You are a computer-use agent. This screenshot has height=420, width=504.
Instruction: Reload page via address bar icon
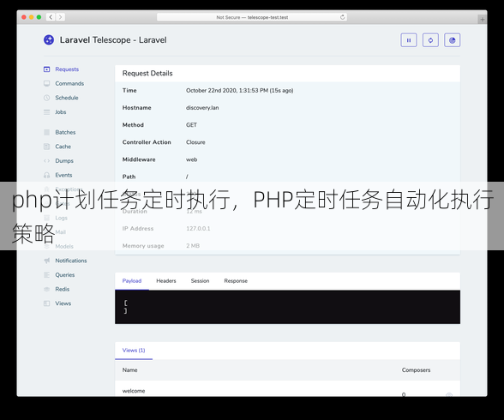point(342,17)
